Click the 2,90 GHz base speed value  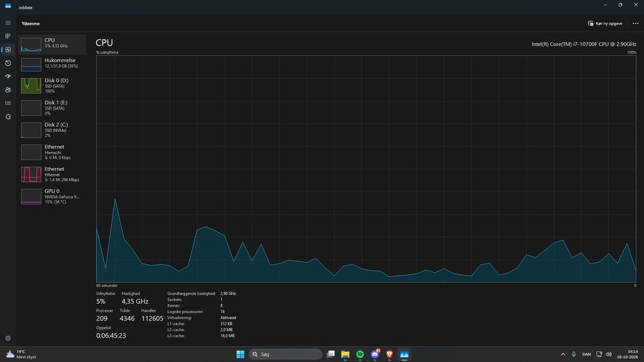[x=228, y=294]
